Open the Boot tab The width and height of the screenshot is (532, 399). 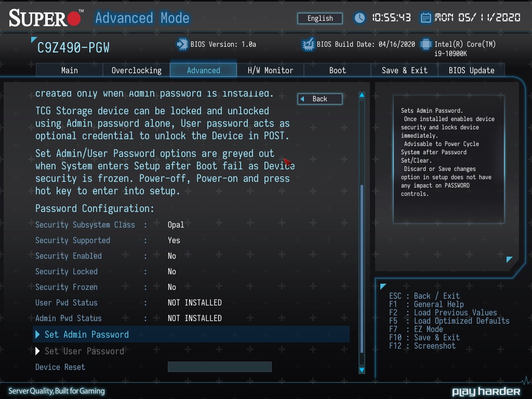pyautogui.click(x=337, y=70)
